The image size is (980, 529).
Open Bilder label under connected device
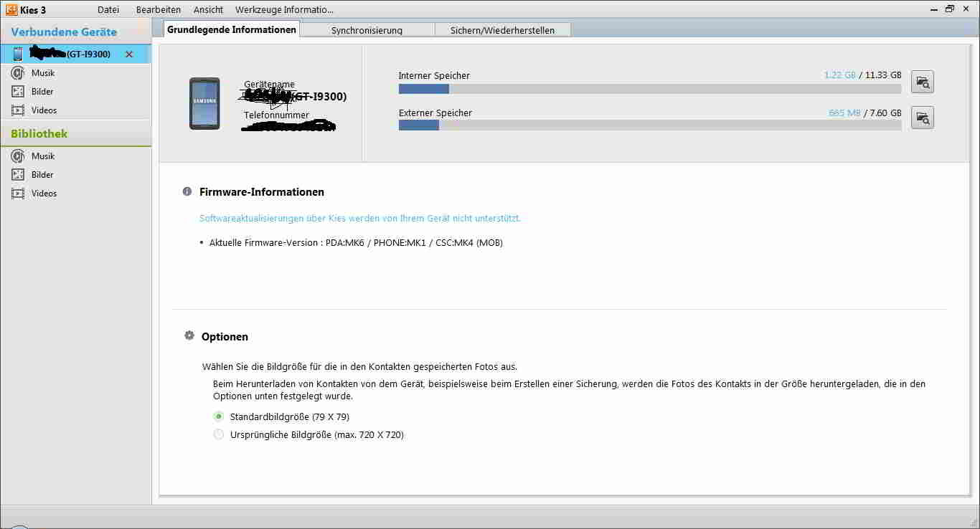(42, 92)
